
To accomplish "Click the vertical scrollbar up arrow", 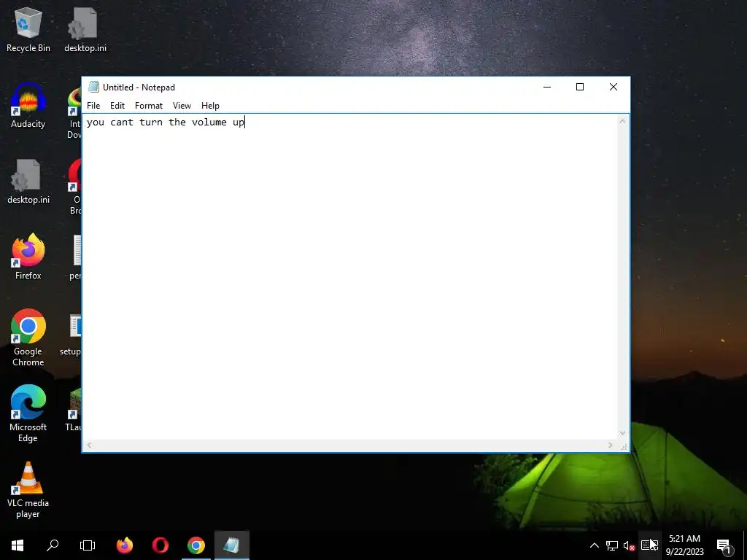I will (x=622, y=121).
